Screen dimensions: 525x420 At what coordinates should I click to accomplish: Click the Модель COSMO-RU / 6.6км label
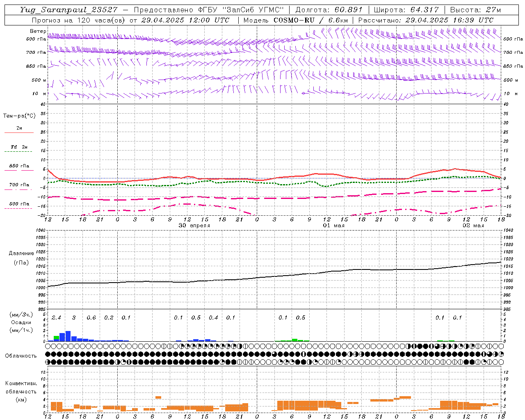pyautogui.click(x=296, y=20)
